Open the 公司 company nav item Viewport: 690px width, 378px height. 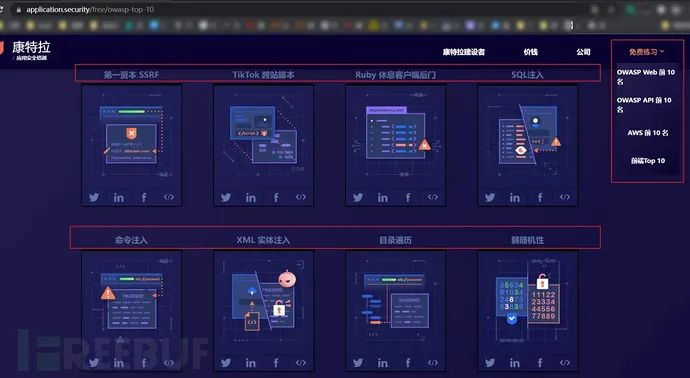tap(584, 52)
